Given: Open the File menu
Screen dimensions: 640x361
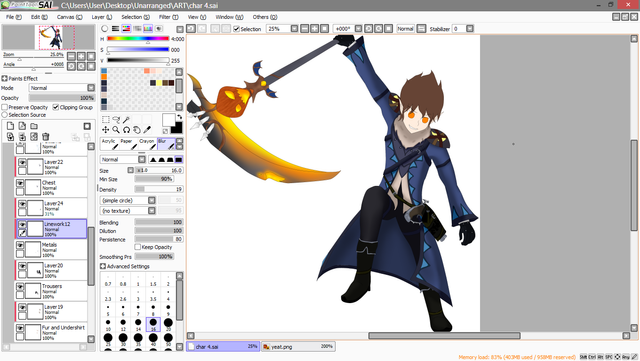Looking at the screenshot, I should 14,17.
